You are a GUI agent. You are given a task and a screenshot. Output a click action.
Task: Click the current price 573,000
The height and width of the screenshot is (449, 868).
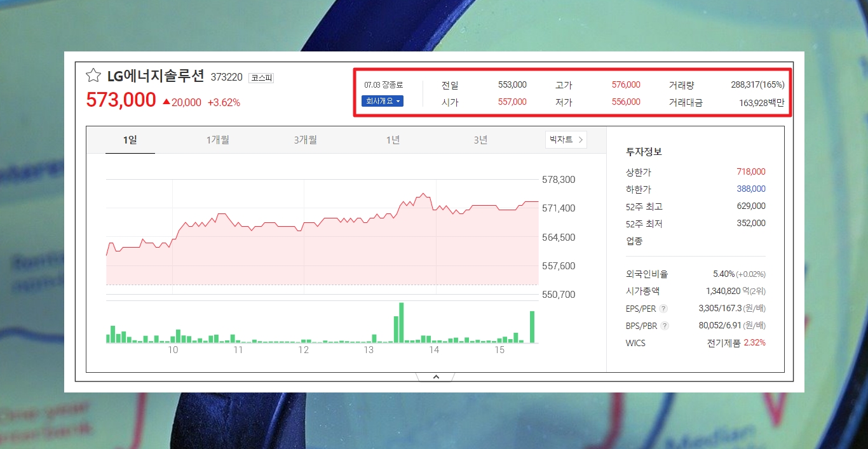point(121,100)
